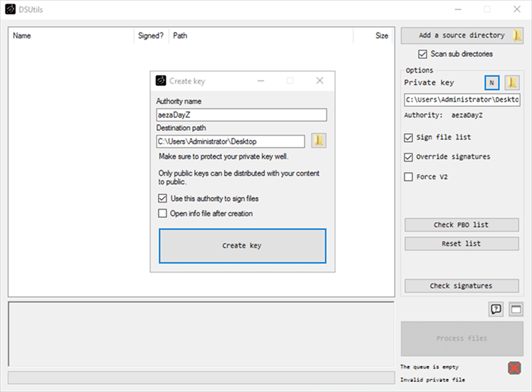Click the window layout icon near Process files

coord(516,310)
